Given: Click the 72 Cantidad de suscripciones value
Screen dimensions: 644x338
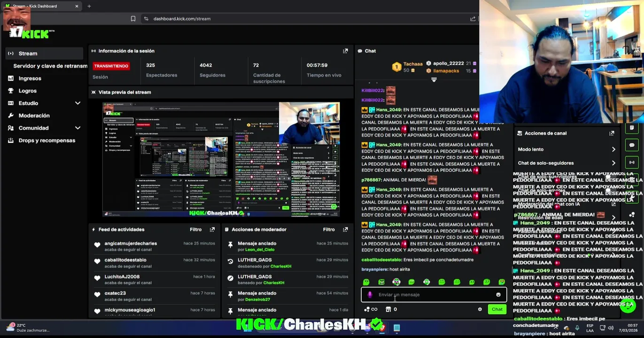Looking at the screenshot, I should click(x=256, y=65).
